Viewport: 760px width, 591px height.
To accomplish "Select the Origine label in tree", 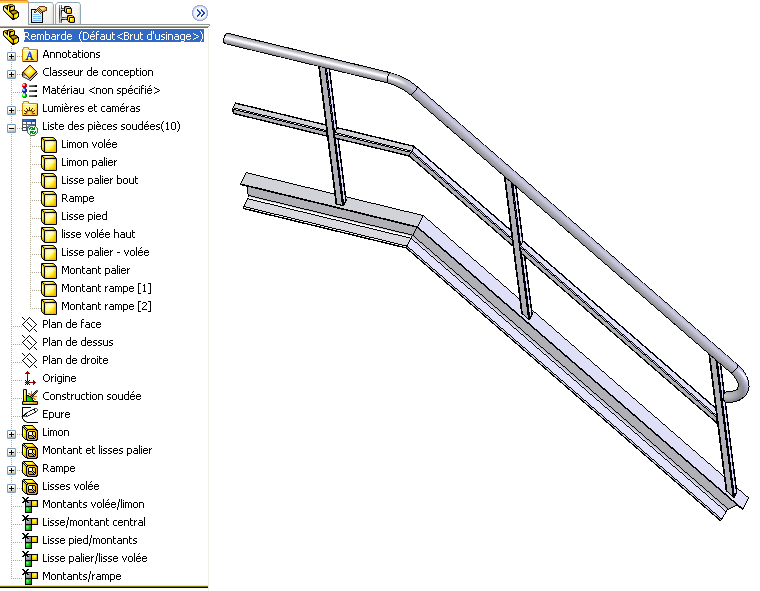I will (x=59, y=378).
